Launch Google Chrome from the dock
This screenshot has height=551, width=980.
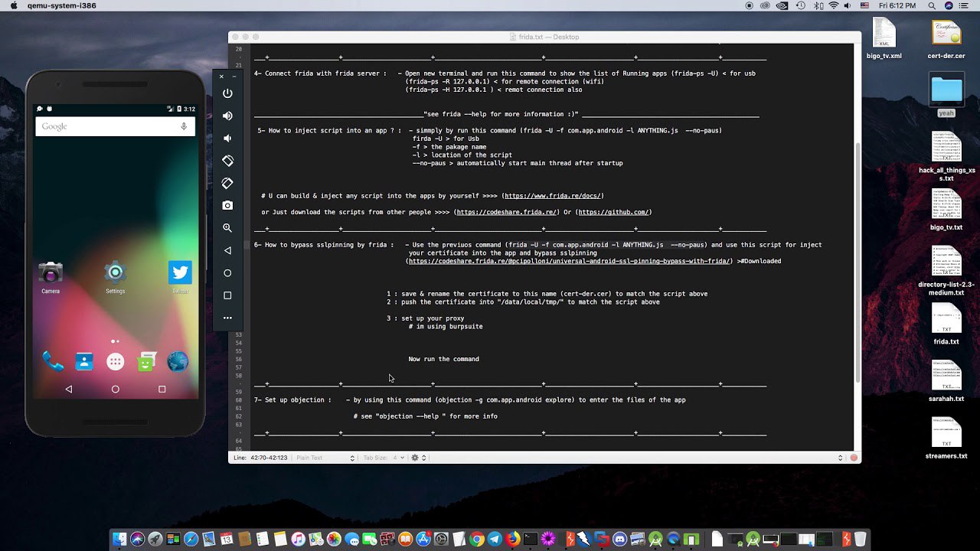(476, 540)
